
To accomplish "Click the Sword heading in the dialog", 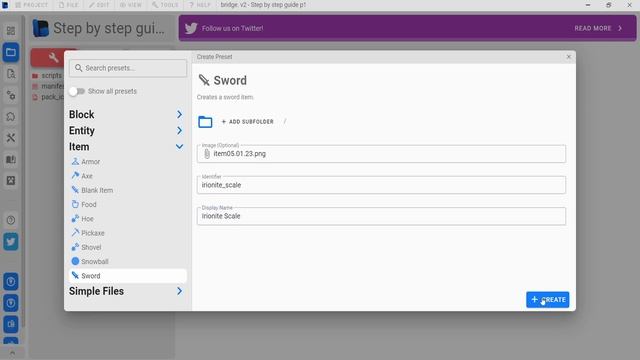I will (x=230, y=80).
